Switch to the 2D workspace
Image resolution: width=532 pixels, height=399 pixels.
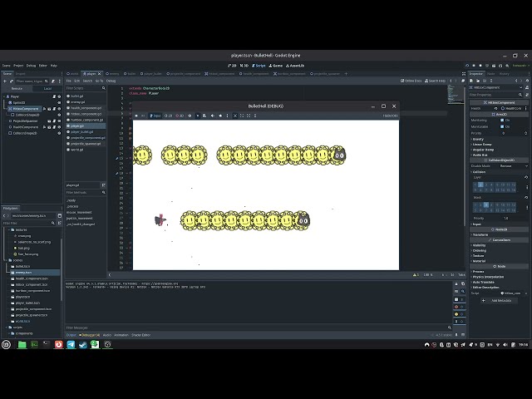click(232, 66)
